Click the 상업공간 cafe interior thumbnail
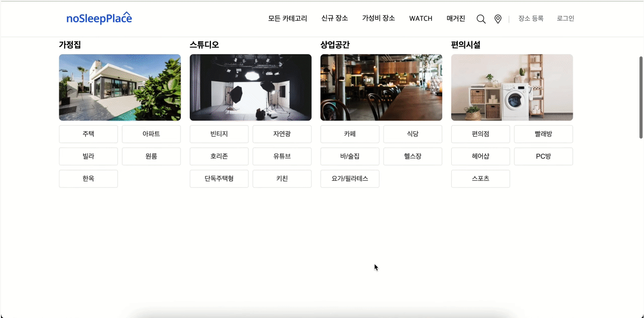644x318 pixels. pyautogui.click(x=381, y=87)
